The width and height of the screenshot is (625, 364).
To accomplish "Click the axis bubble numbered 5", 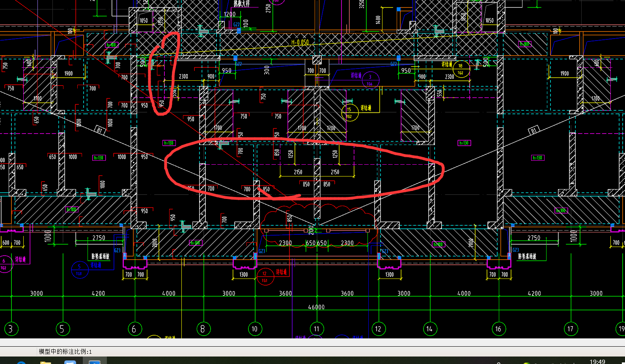I will [x=62, y=329].
